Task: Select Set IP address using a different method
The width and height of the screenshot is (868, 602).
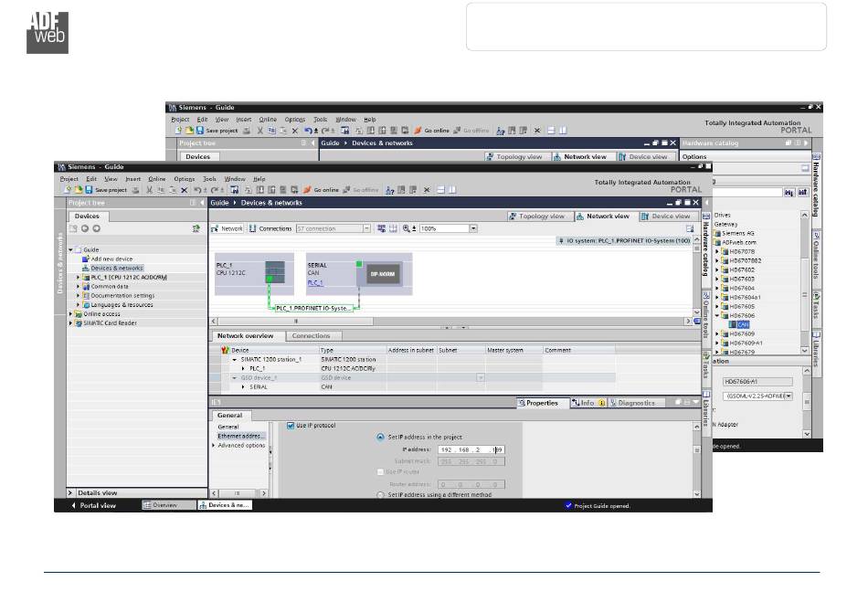Action: (x=380, y=494)
